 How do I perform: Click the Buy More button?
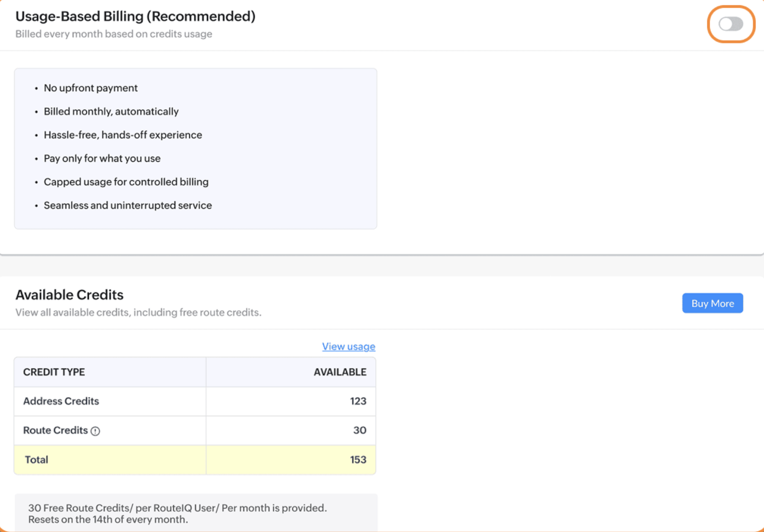tap(712, 303)
